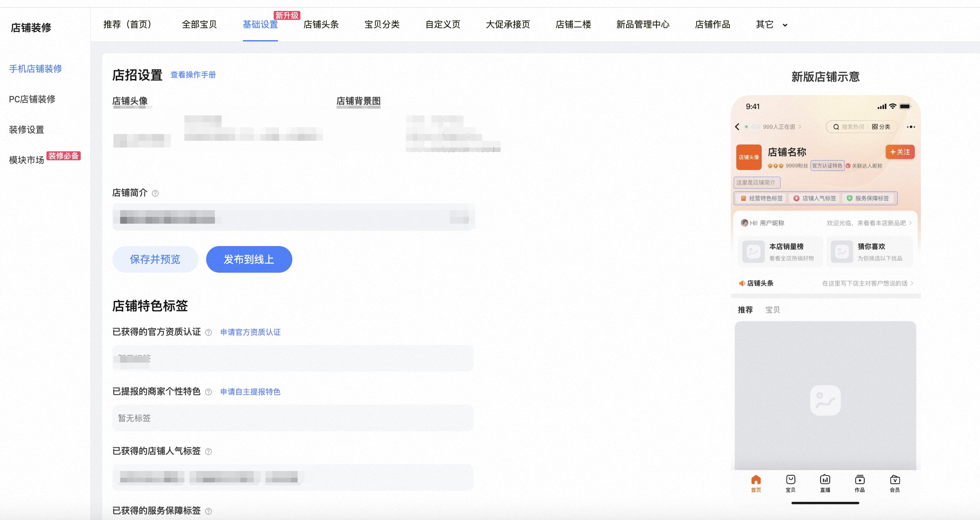The height and width of the screenshot is (520, 980).
Task: Open 店铺头条 tab
Action: pos(321,25)
